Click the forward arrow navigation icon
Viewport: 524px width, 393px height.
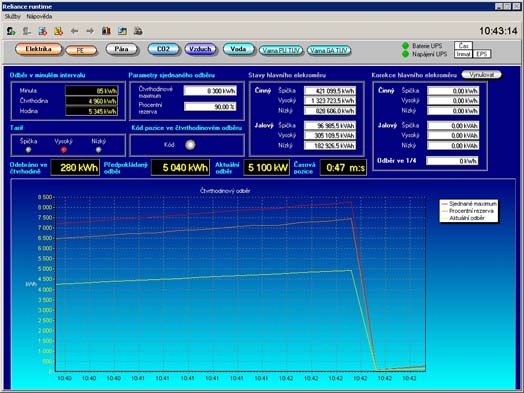90,31
